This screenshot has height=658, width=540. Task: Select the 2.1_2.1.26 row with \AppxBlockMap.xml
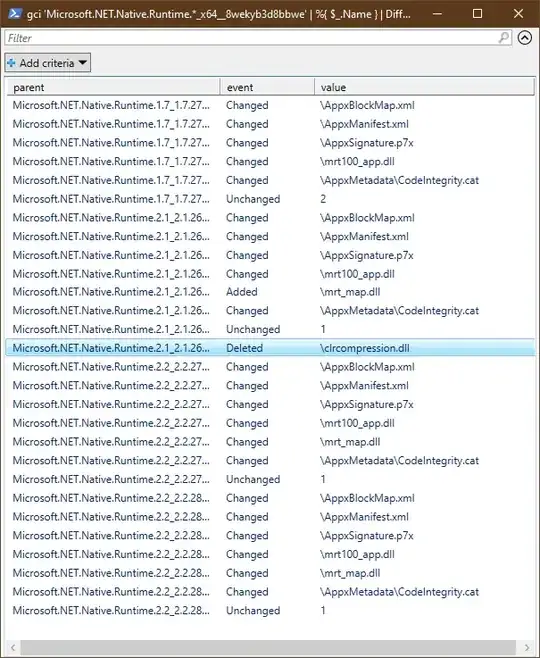(x=270, y=218)
